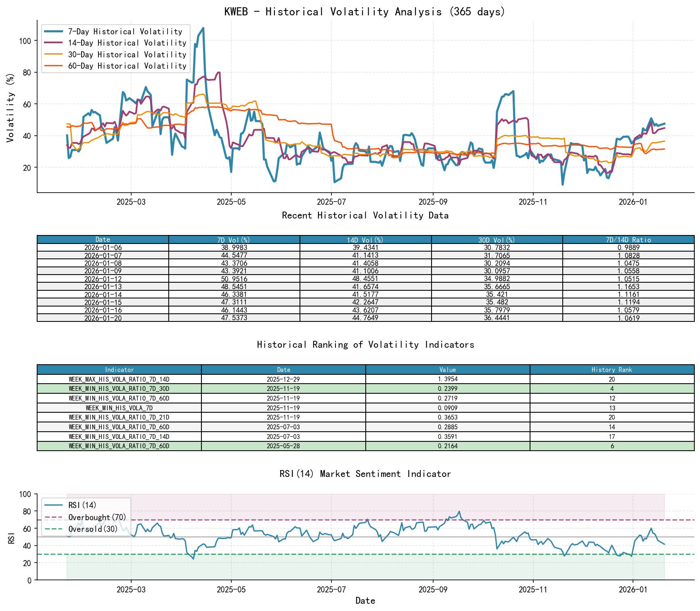
Task: Open the Indicator column header menu
Action: pyautogui.click(x=119, y=370)
